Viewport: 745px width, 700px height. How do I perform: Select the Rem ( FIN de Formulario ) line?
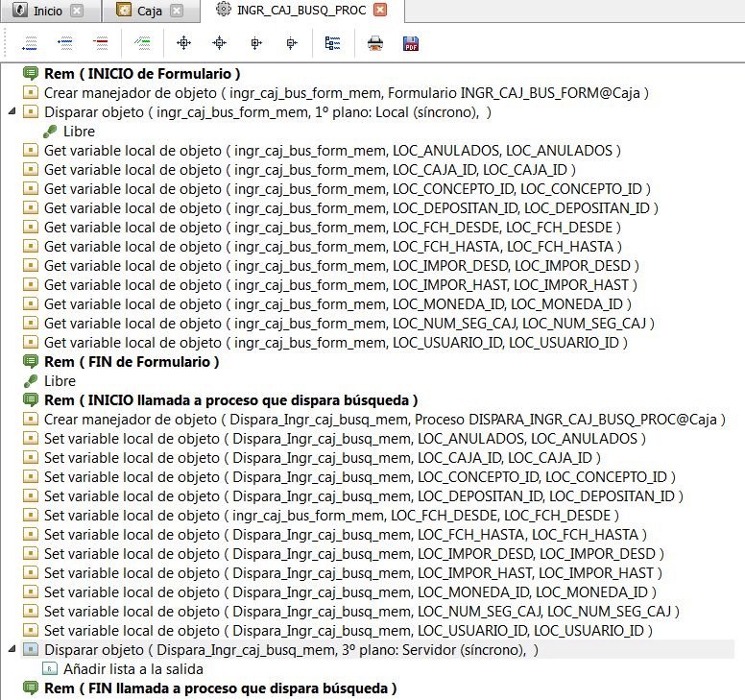coord(132,362)
